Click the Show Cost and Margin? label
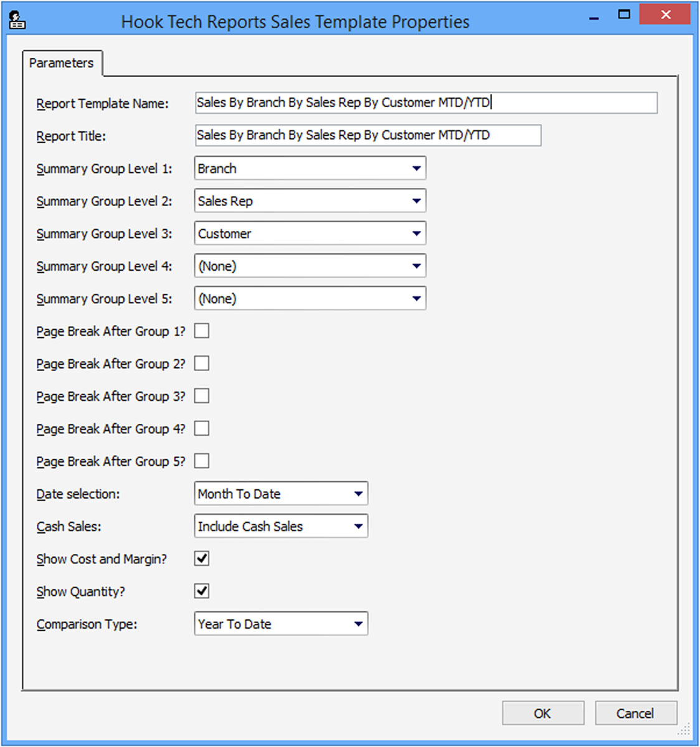700x747 pixels. (x=102, y=559)
